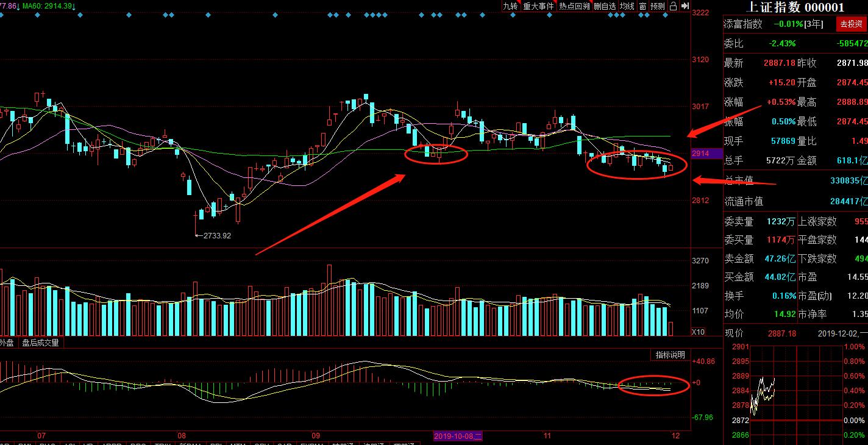Click 删自选 to remove from watchlist
This screenshot has height=445, width=868.
(605, 6)
